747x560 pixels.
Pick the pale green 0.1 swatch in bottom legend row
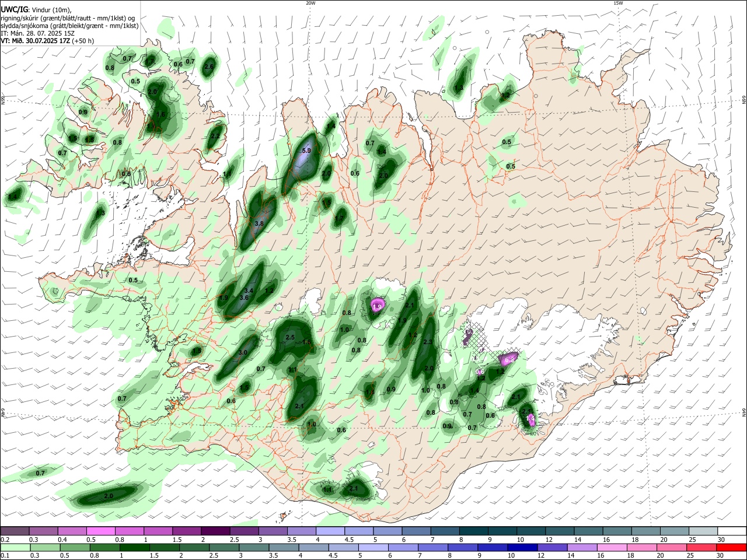point(15,547)
